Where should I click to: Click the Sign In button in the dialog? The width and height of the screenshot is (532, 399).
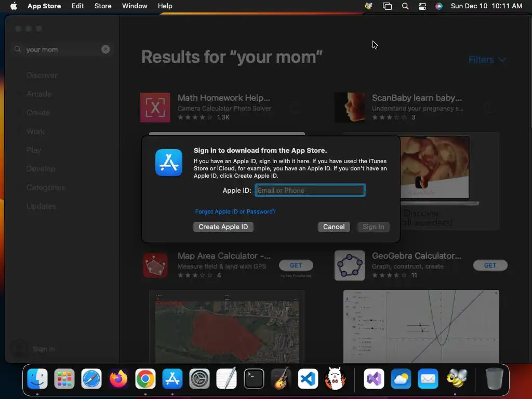pos(373,227)
